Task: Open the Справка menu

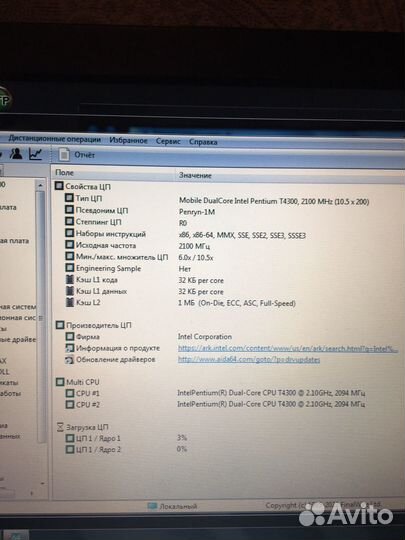Action: tap(203, 142)
